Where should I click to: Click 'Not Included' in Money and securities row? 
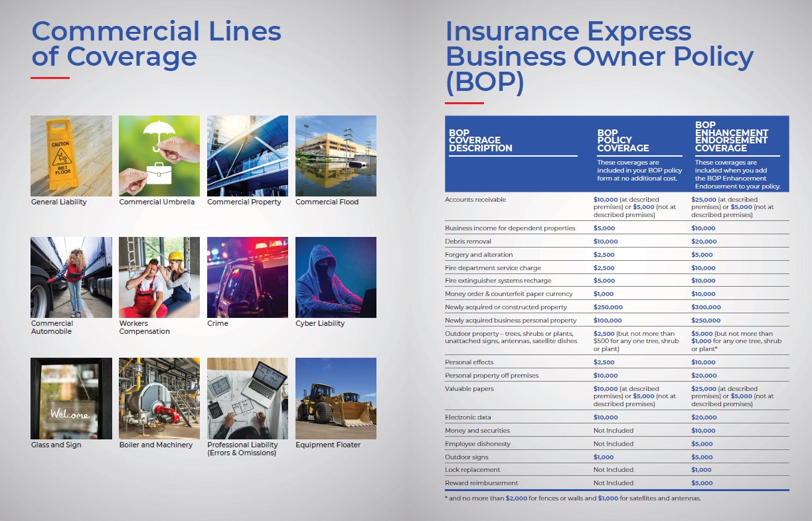[613, 431]
